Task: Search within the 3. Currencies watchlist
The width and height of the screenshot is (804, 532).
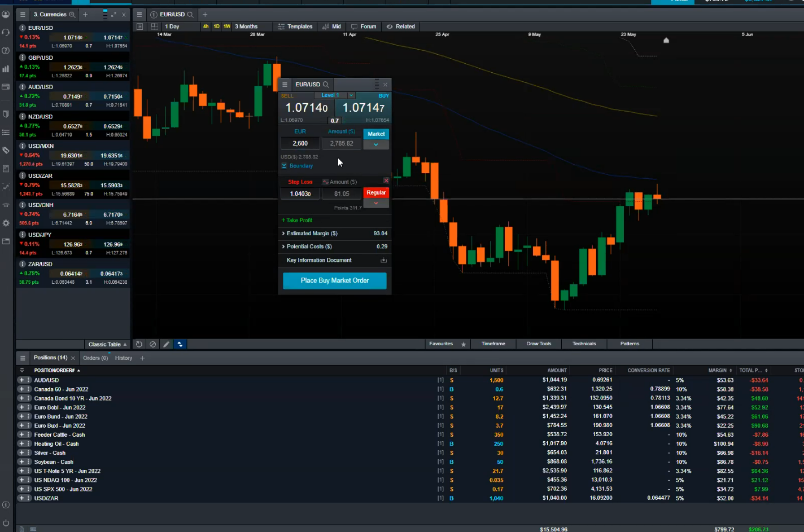Action: (72, 15)
